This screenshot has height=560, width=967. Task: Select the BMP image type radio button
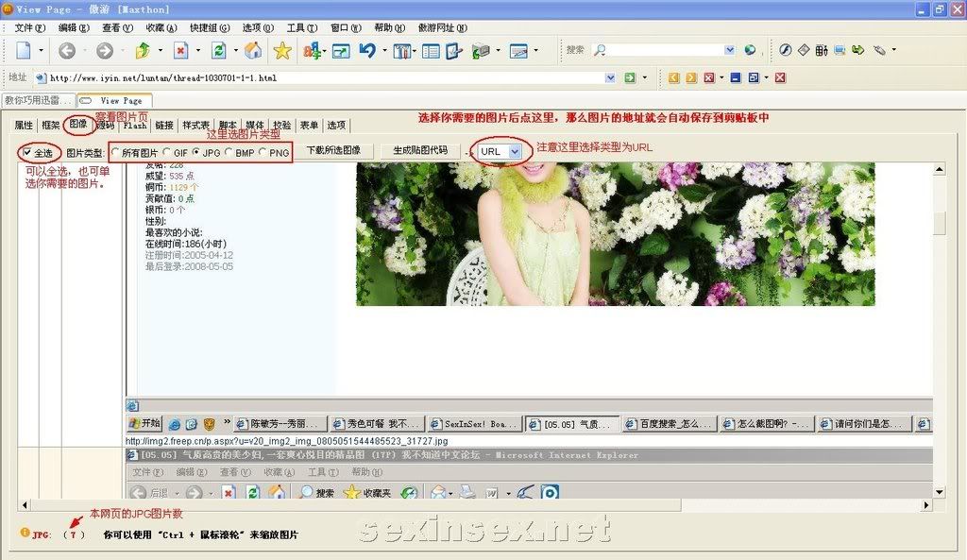(x=229, y=152)
